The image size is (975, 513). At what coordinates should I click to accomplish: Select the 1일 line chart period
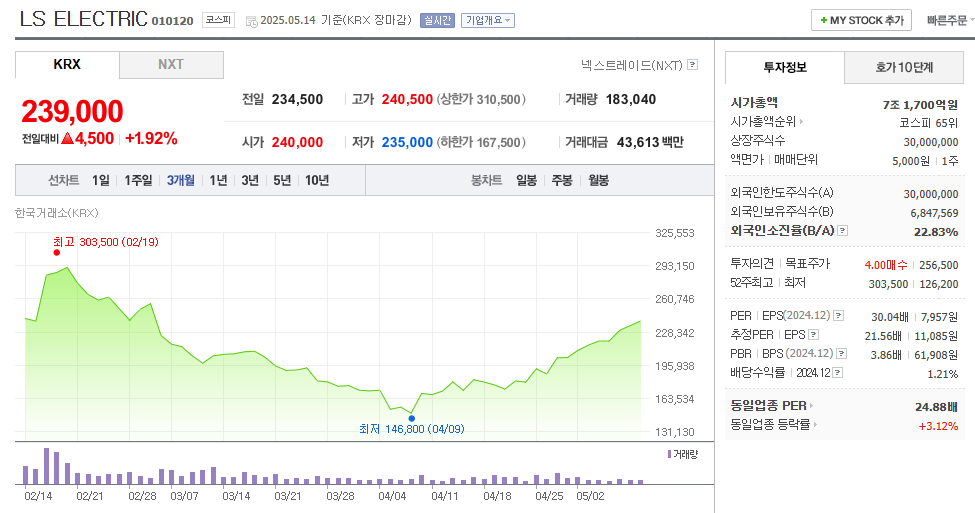pos(101,180)
